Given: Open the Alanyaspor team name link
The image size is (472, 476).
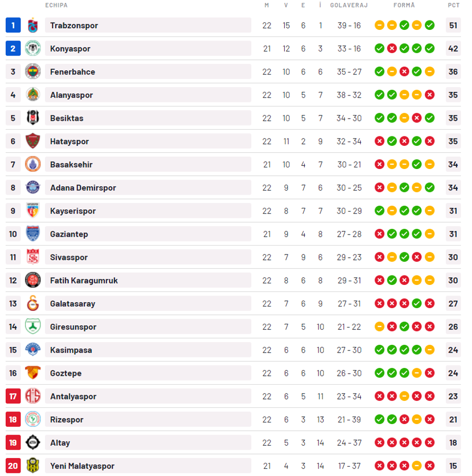Looking at the screenshot, I should pos(71,95).
